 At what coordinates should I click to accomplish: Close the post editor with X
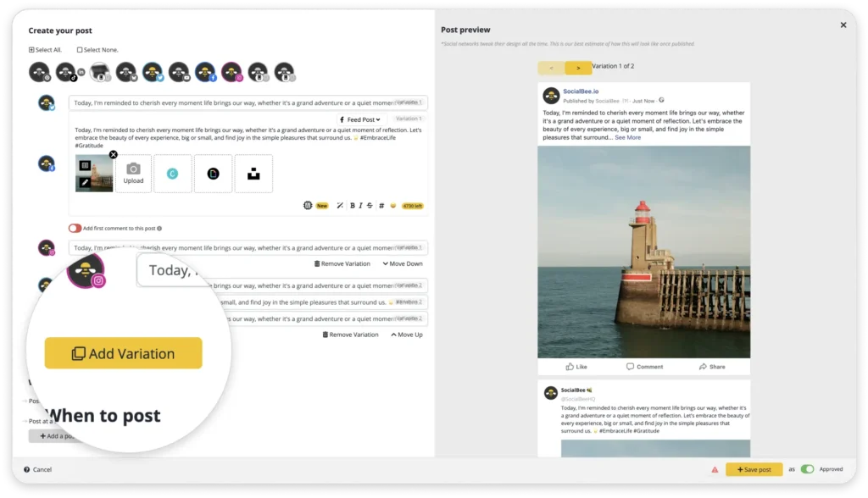pyautogui.click(x=843, y=25)
